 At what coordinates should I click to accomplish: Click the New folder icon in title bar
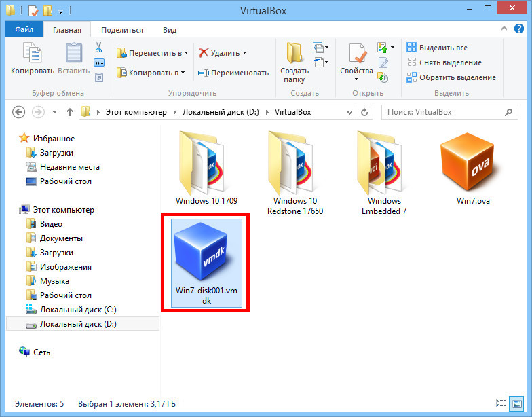(x=47, y=11)
